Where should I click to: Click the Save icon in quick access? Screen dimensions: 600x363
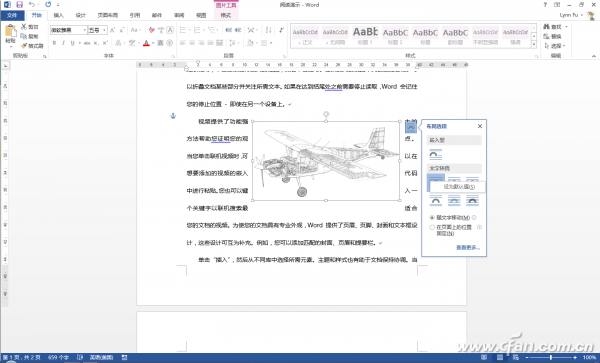[20, 5]
